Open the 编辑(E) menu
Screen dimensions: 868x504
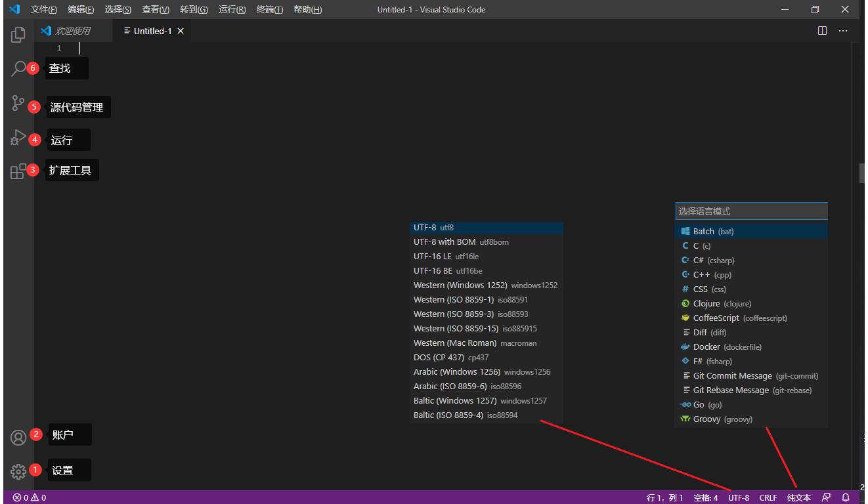(81, 10)
